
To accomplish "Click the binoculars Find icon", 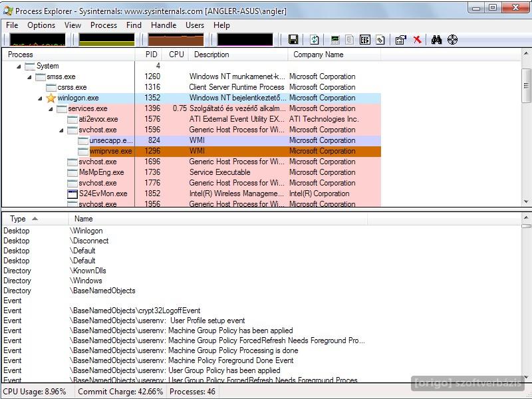I will point(436,40).
